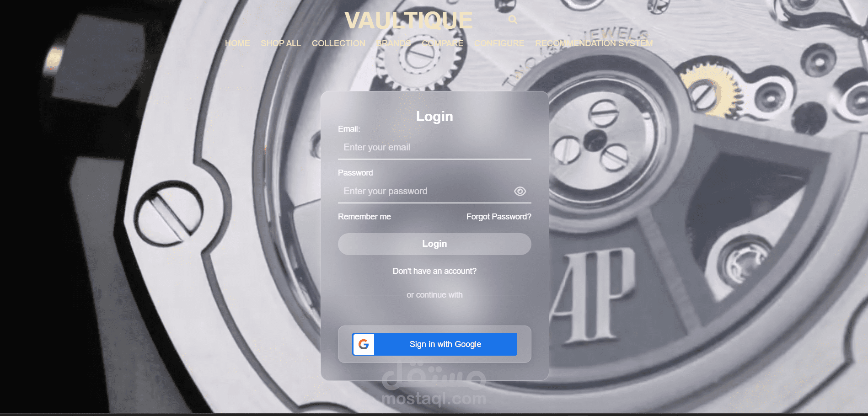Screen dimensions: 868x416
Task: Open the COMPARE menu item
Action: (x=442, y=43)
